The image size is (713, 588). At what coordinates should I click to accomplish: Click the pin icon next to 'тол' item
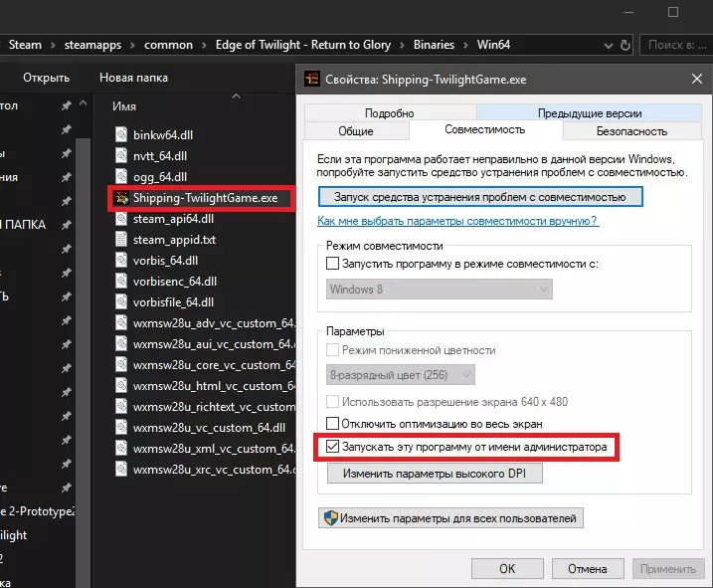click(67, 105)
